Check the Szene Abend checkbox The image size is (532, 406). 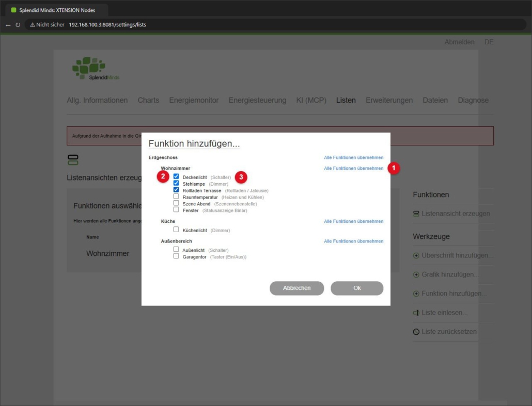pyautogui.click(x=176, y=203)
